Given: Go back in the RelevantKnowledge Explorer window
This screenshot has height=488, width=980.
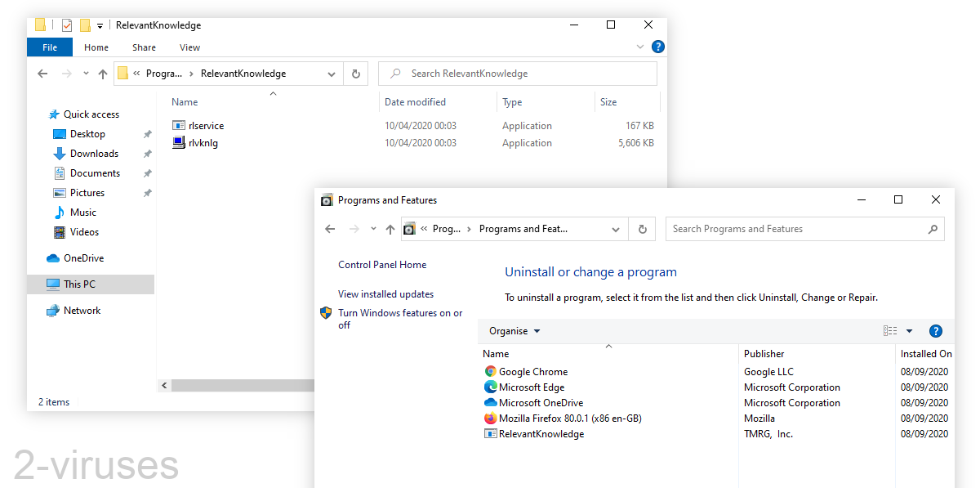Looking at the screenshot, I should [43, 74].
